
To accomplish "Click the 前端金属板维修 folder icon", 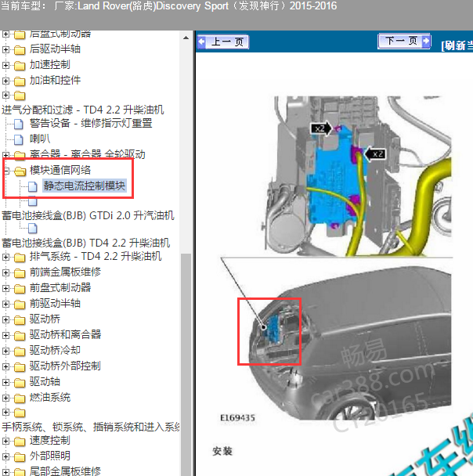I will coord(20,273).
